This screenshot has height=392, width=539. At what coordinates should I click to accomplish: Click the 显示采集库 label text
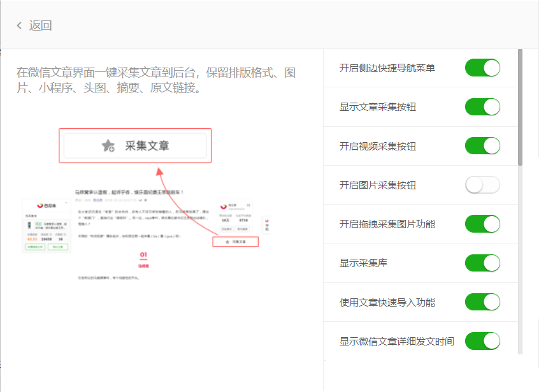coord(363,263)
